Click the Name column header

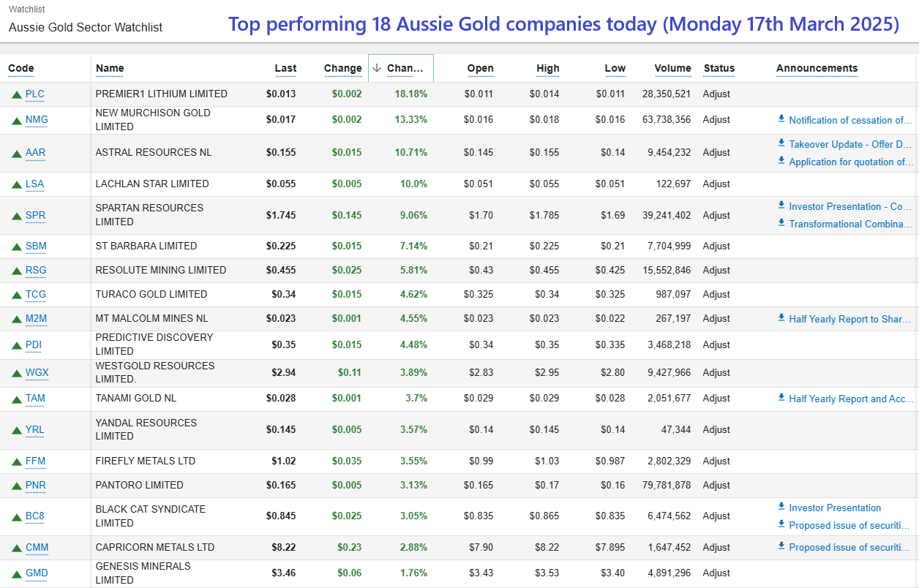[x=110, y=68]
